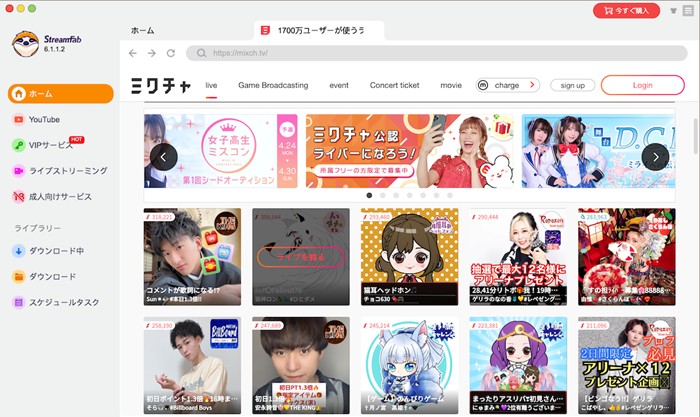Click the search icon in address bar
The height and width of the screenshot is (417, 700).
(201, 53)
